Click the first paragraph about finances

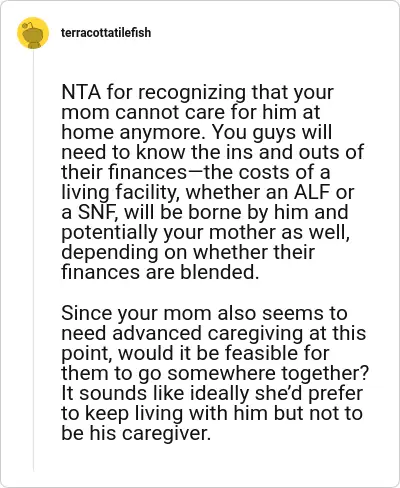212,182
